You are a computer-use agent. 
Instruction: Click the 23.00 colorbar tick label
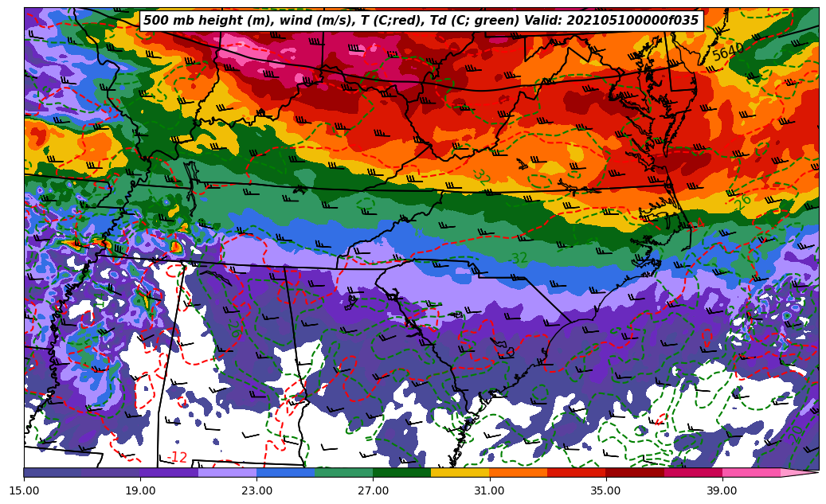click(x=256, y=490)
